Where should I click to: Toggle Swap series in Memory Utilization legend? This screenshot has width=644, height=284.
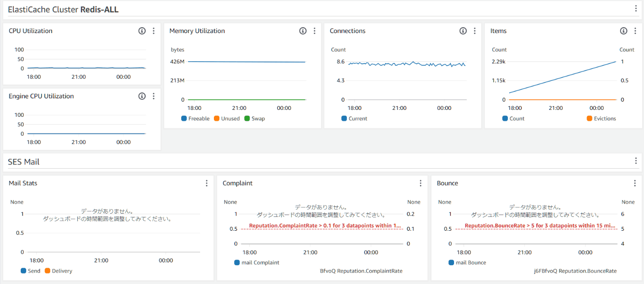pyautogui.click(x=254, y=119)
